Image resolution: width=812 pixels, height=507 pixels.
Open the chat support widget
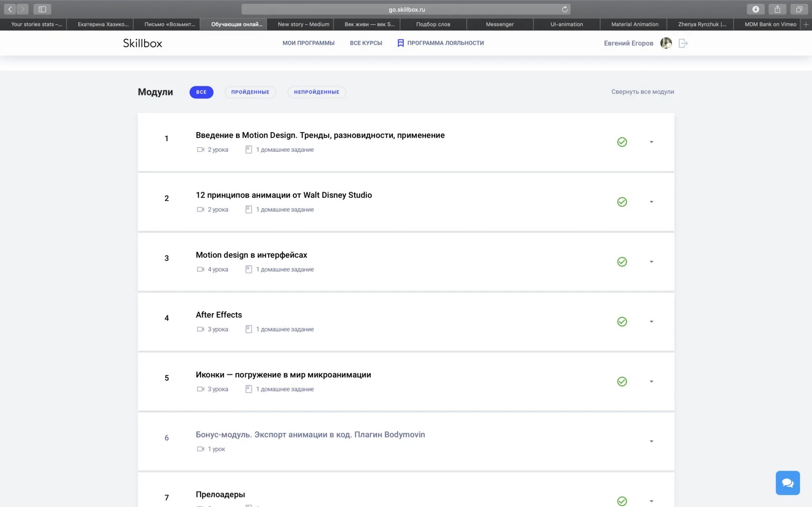(x=788, y=483)
